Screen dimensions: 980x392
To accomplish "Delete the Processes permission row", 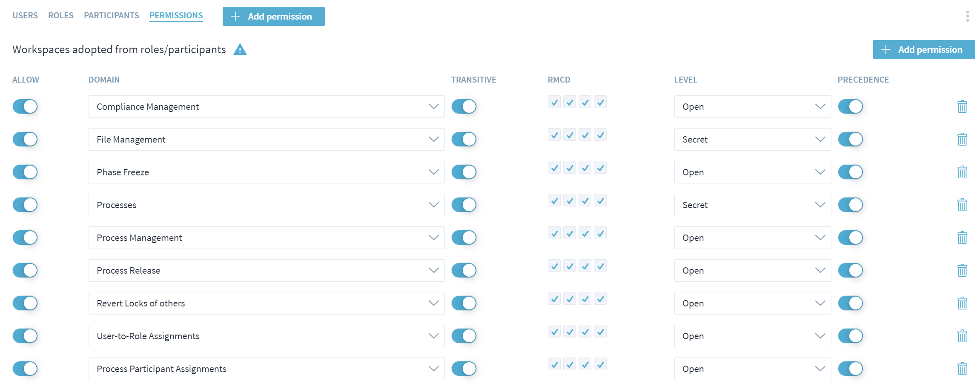I will [x=962, y=205].
